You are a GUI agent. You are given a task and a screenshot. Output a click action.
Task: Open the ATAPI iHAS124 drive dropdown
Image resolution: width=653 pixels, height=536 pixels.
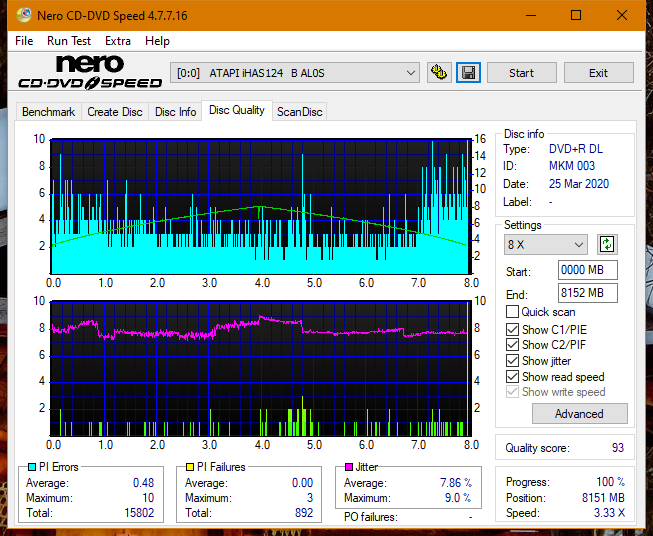tap(295, 73)
